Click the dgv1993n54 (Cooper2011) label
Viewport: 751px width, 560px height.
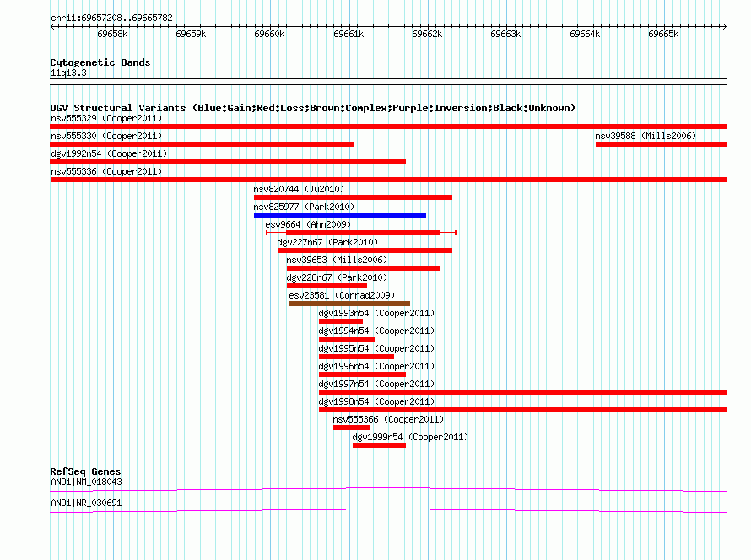coord(376,313)
